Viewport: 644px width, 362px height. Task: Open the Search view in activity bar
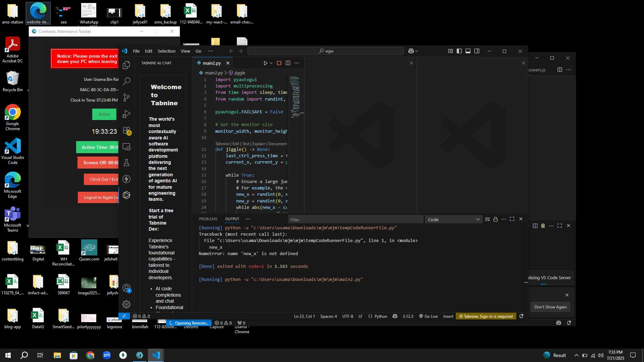126,81
